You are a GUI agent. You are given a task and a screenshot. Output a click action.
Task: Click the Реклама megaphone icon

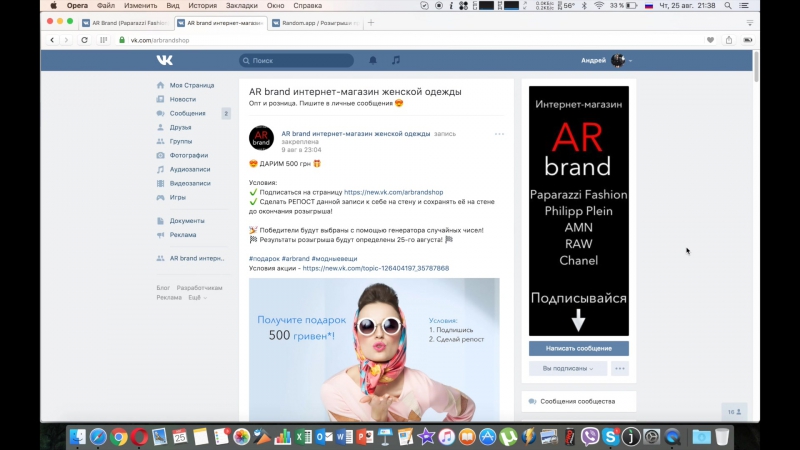[160, 235]
